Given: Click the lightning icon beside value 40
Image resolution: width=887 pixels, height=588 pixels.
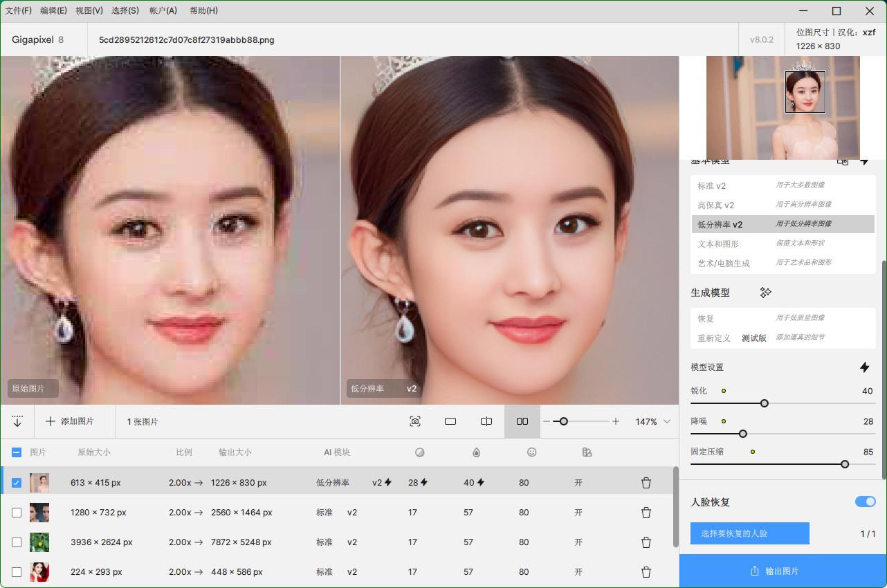Looking at the screenshot, I should (x=480, y=482).
